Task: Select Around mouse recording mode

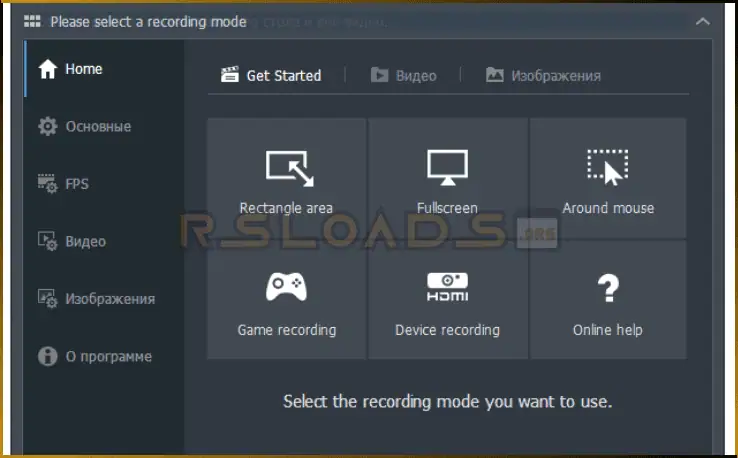Action: 608,178
